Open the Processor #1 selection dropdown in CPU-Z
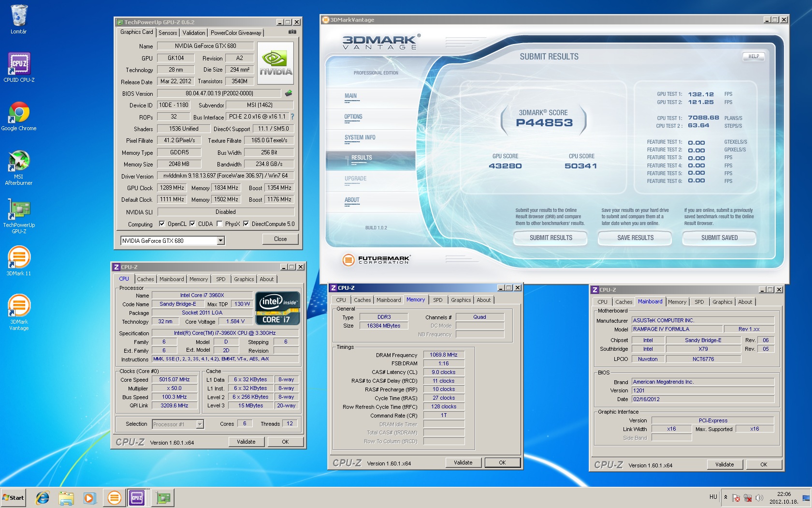Viewport: 812px width, 508px height. click(200, 424)
